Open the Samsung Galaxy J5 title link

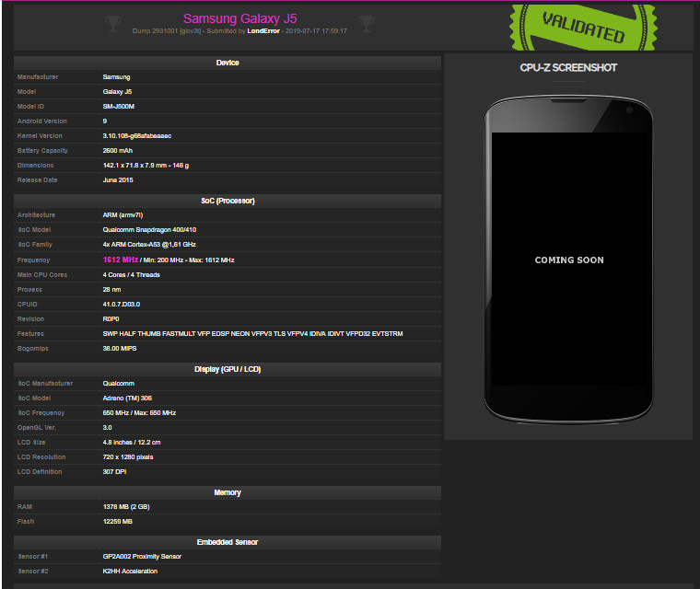coord(239,18)
